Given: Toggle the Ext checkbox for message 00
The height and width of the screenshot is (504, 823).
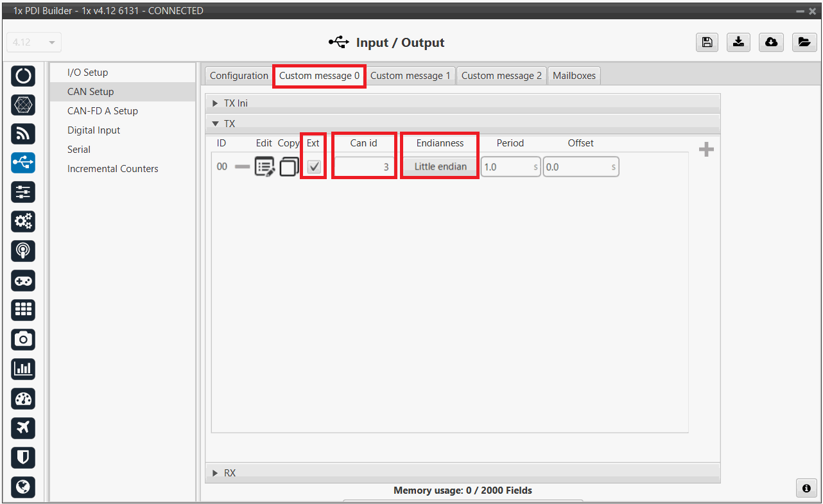Looking at the screenshot, I should 314,167.
